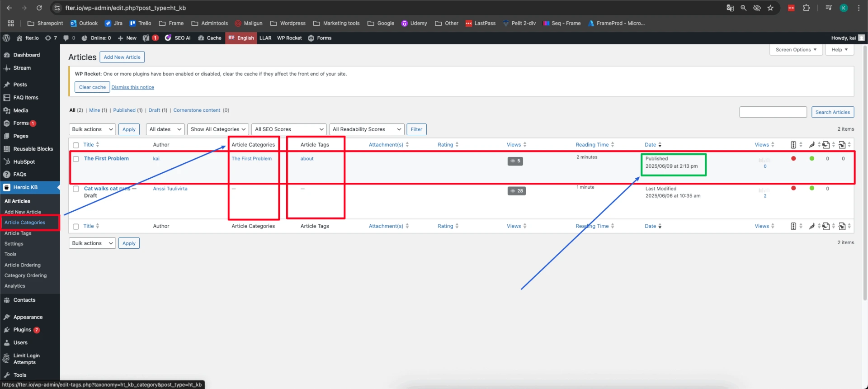Click the article search input field
The height and width of the screenshot is (389, 868).
[x=773, y=112]
